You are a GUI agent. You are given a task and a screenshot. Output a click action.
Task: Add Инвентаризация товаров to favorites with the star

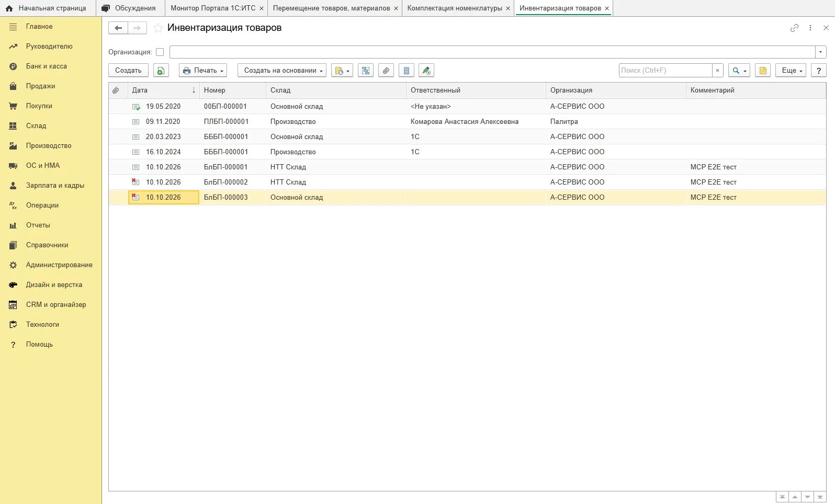click(x=158, y=28)
